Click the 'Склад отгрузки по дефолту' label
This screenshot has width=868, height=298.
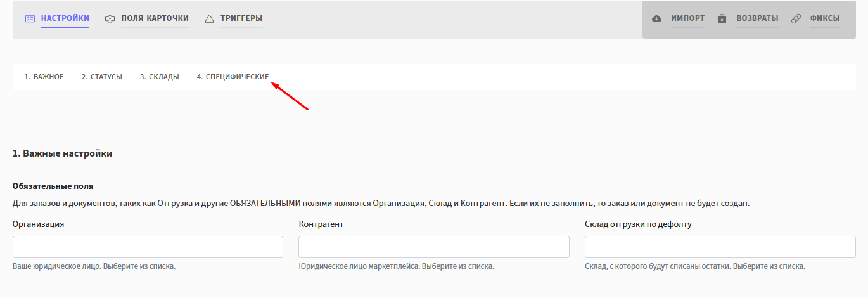[x=638, y=224]
